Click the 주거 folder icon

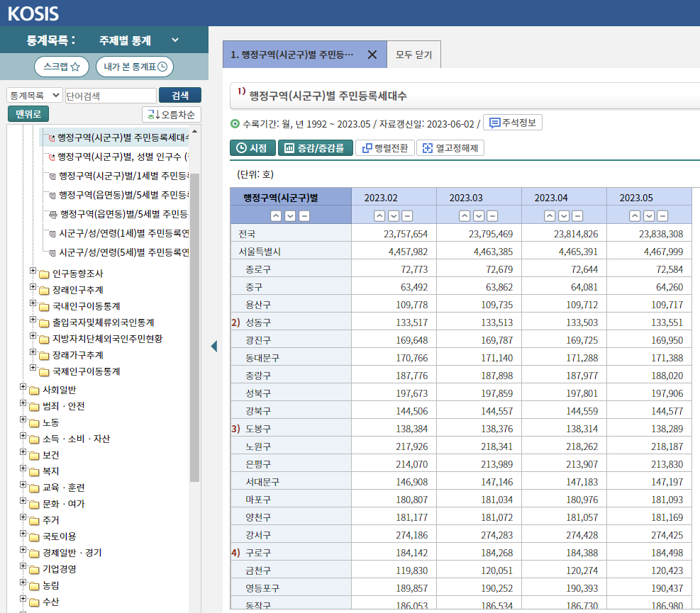(34, 521)
